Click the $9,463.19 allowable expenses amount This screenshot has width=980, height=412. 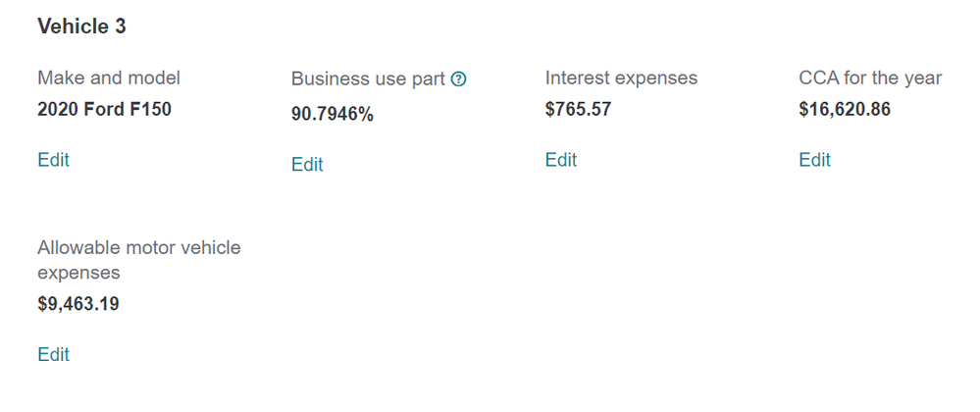tap(78, 304)
